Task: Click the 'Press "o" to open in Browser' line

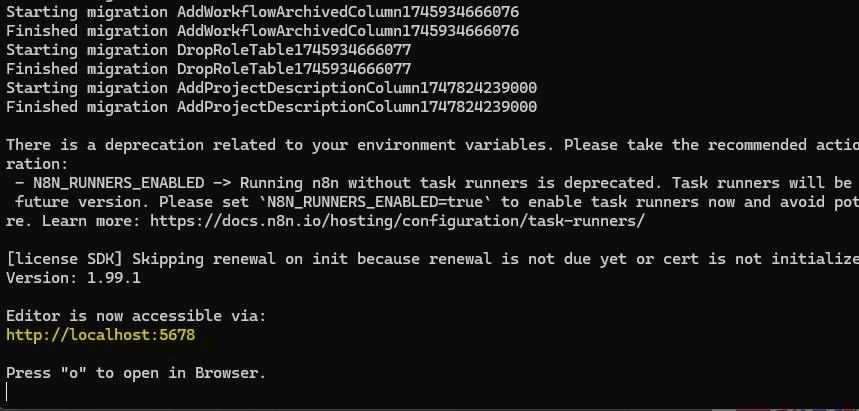Action: [x=136, y=373]
